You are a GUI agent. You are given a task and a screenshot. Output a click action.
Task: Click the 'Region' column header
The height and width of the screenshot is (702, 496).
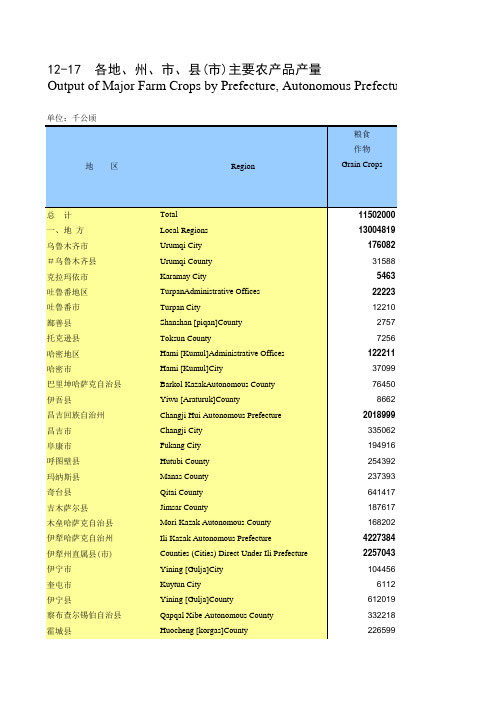pyautogui.click(x=243, y=167)
